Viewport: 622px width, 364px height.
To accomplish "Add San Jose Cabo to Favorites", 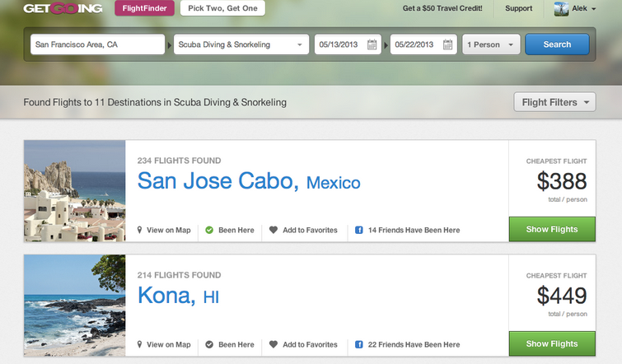I will (303, 231).
